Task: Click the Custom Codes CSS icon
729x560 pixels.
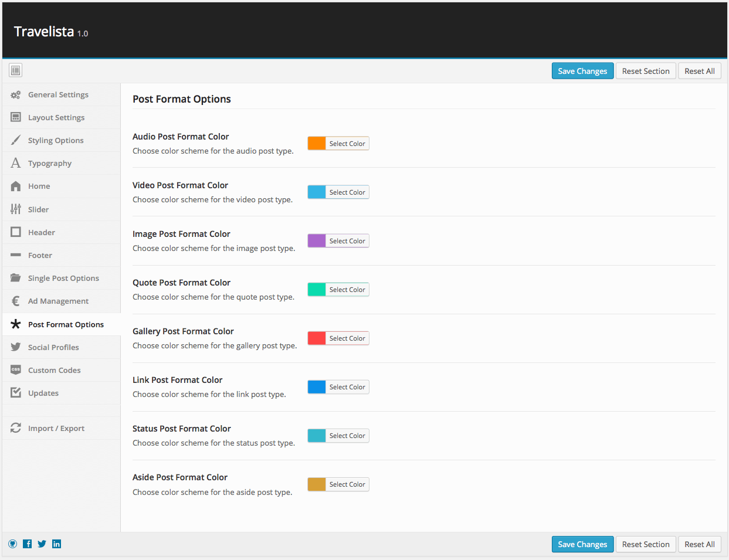Action: [x=16, y=369]
